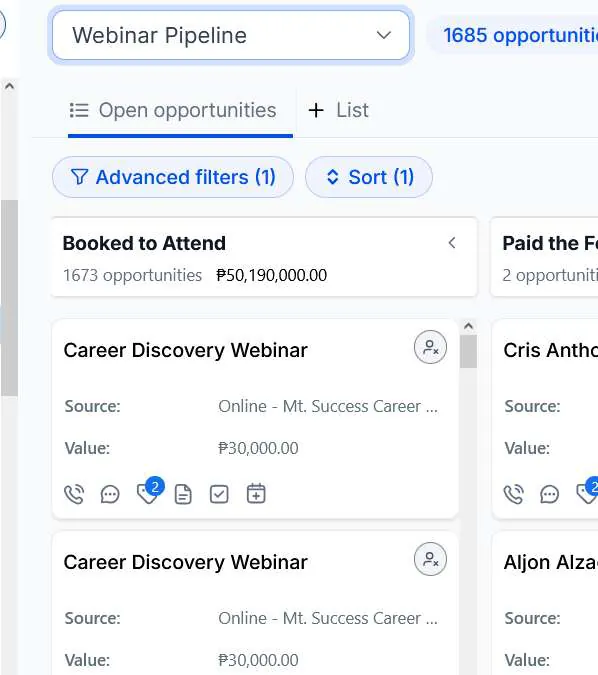This screenshot has height=675, width=598.
Task: Click the list icon beside Open opportunities
Action: (79, 110)
